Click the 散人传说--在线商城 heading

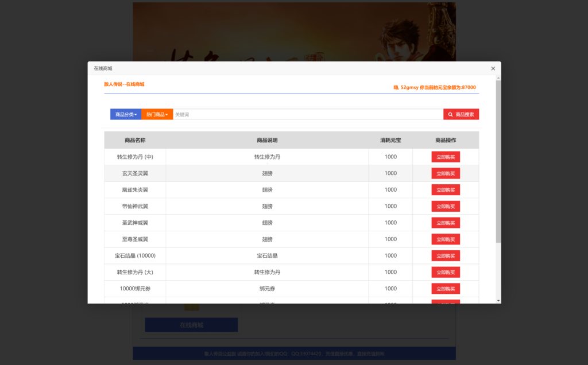click(124, 84)
